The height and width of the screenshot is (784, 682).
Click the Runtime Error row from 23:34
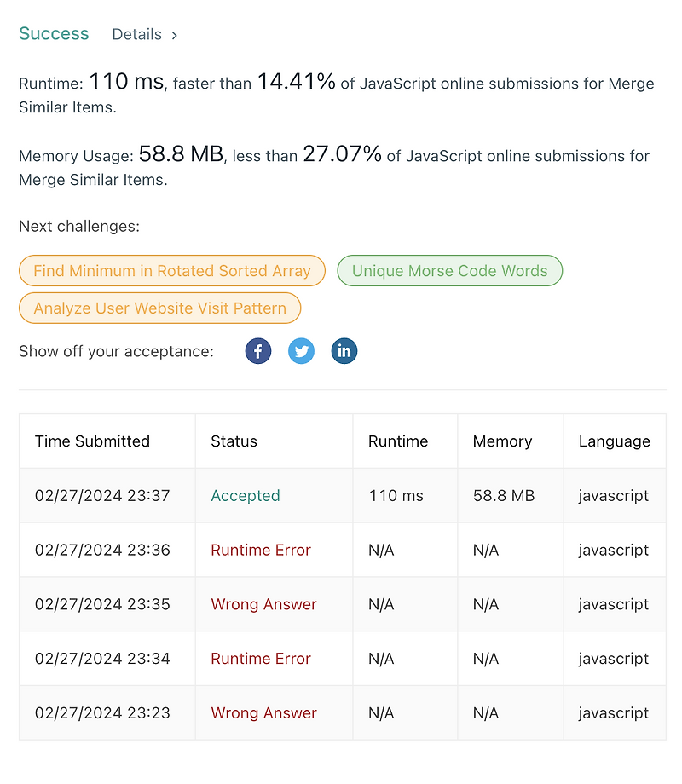[261, 658]
